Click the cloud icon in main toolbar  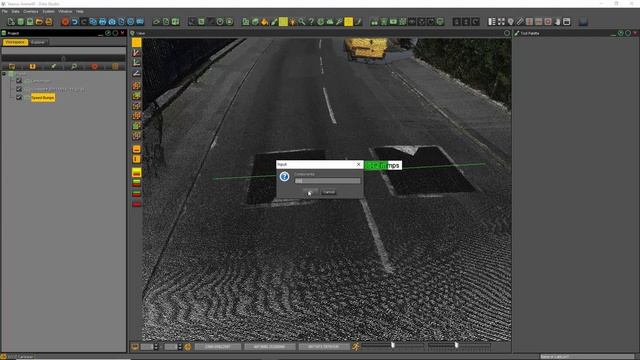pyautogui.click(x=330, y=22)
